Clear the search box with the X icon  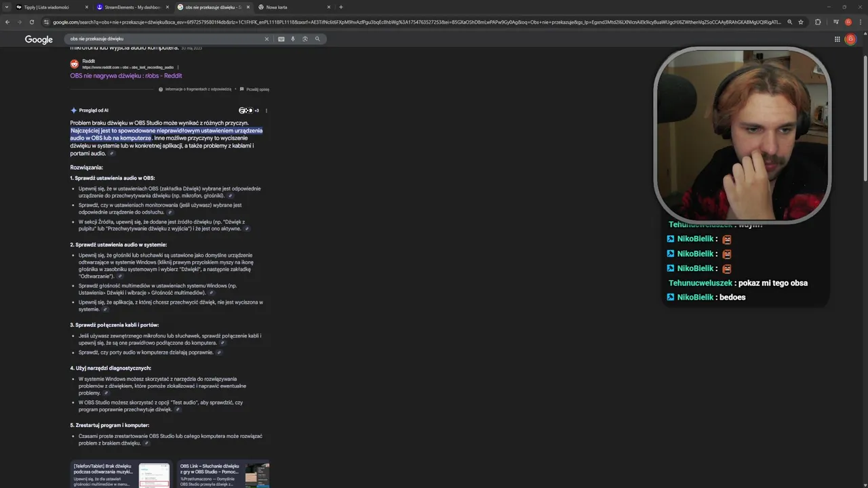(267, 39)
